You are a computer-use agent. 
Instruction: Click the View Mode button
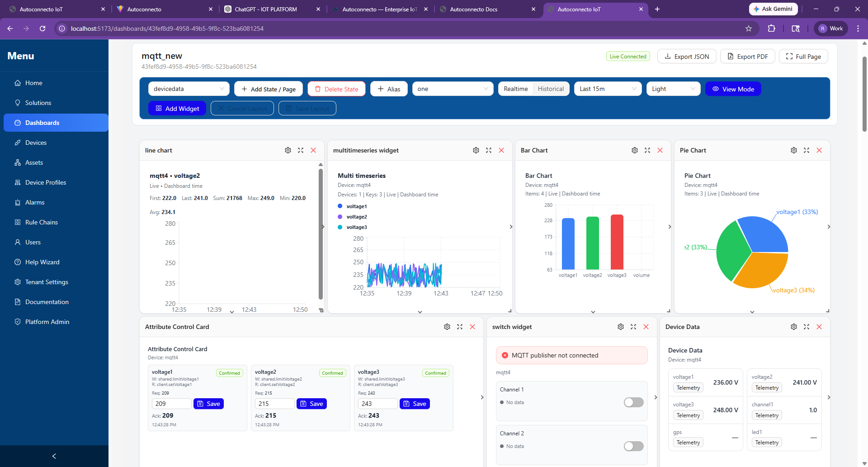(733, 89)
